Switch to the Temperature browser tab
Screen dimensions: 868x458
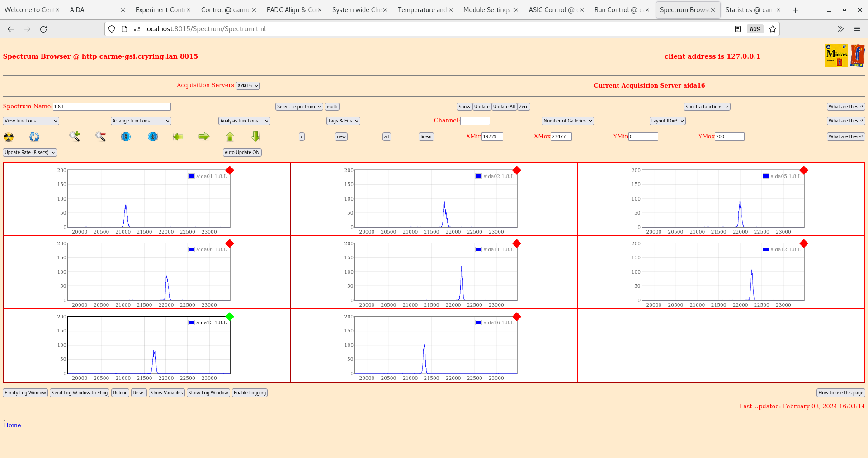pos(421,10)
